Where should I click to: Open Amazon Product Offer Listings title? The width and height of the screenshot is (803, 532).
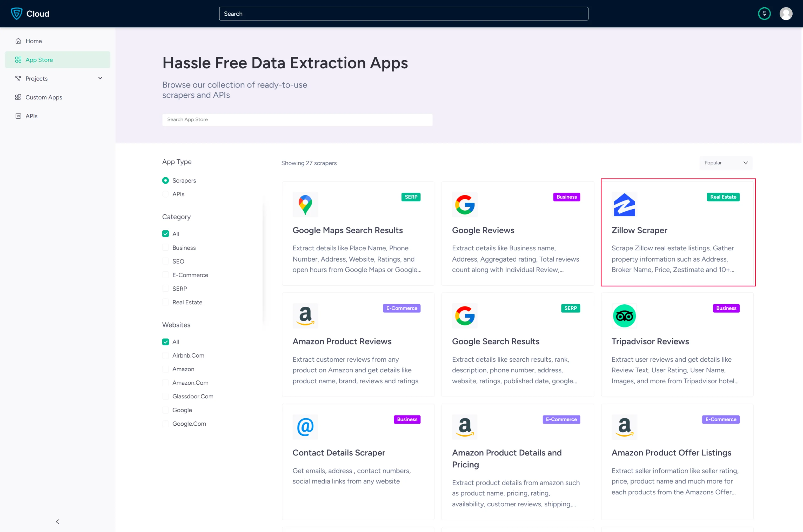(x=671, y=453)
